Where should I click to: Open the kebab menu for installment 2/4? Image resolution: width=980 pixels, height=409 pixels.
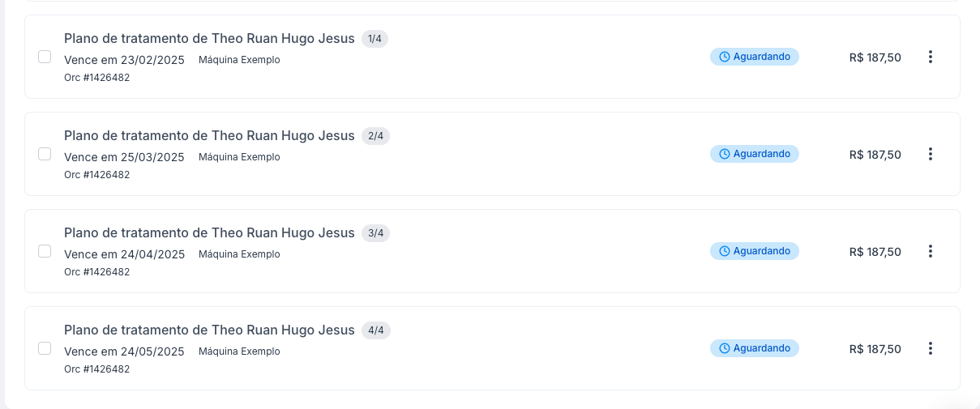click(x=930, y=154)
